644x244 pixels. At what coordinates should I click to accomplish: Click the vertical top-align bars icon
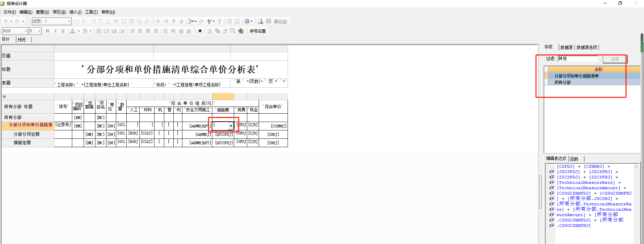coord(173,31)
